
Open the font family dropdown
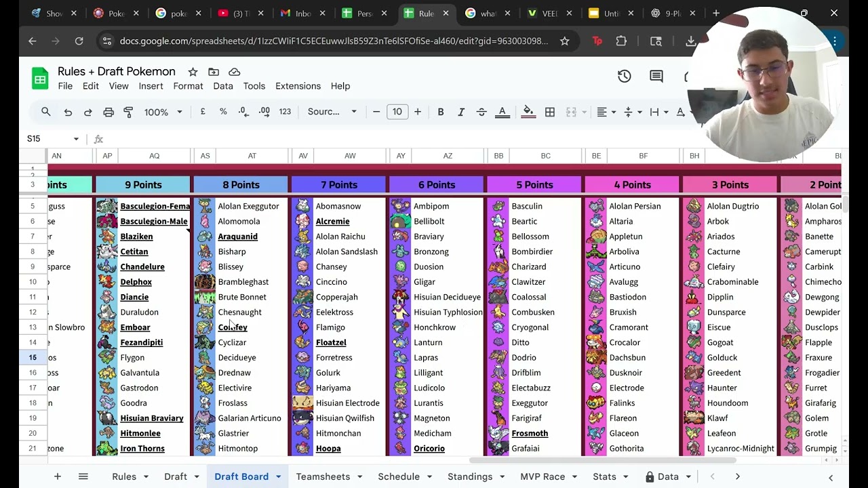click(332, 112)
